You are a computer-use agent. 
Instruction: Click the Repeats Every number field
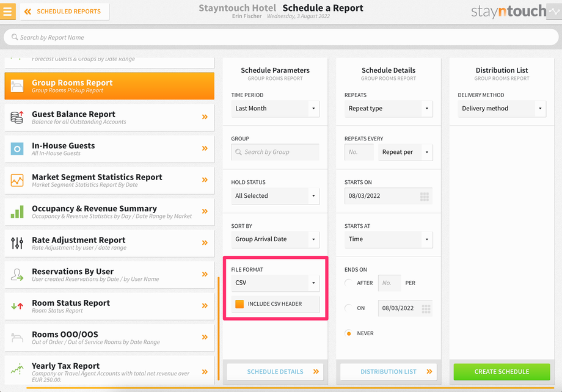pos(359,152)
